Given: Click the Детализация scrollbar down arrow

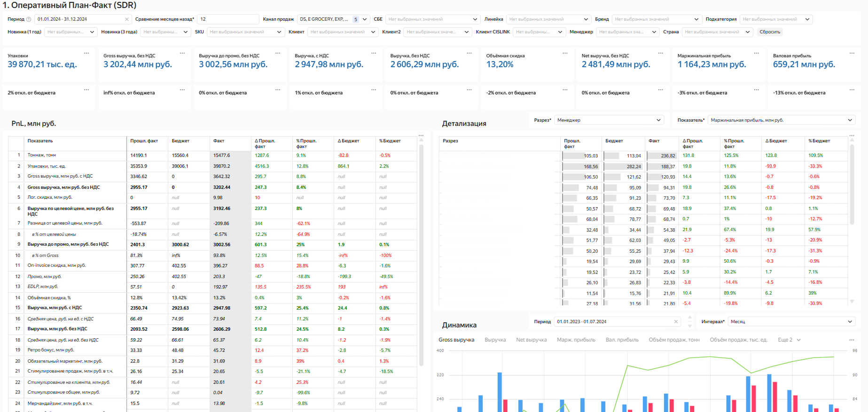Looking at the screenshot, I should coord(852,301).
